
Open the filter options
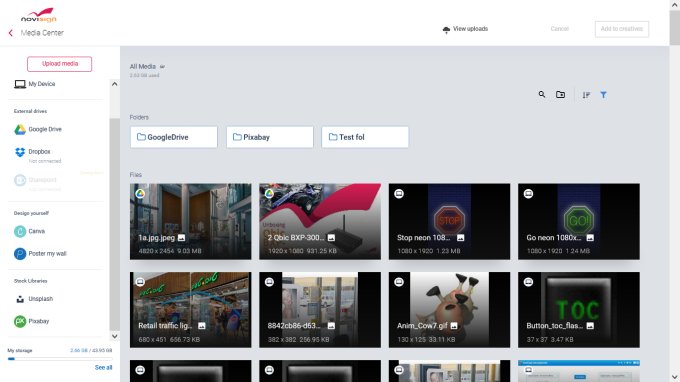click(603, 95)
